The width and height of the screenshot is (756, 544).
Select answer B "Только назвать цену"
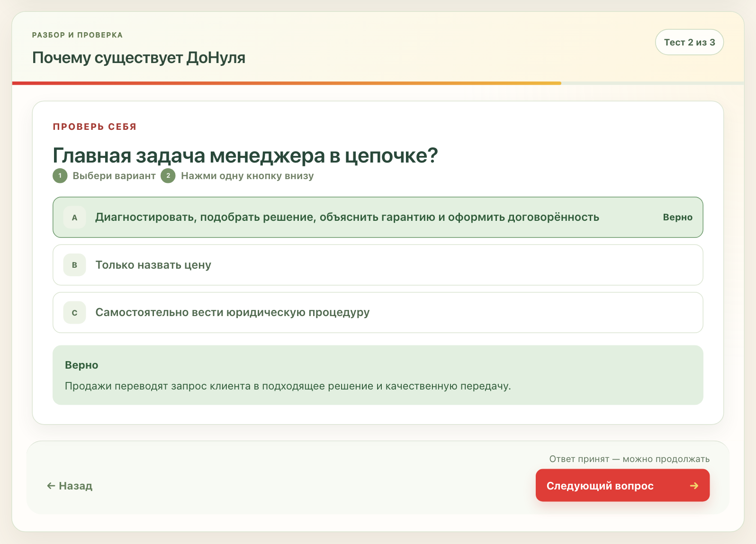pyautogui.click(x=378, y=265)
